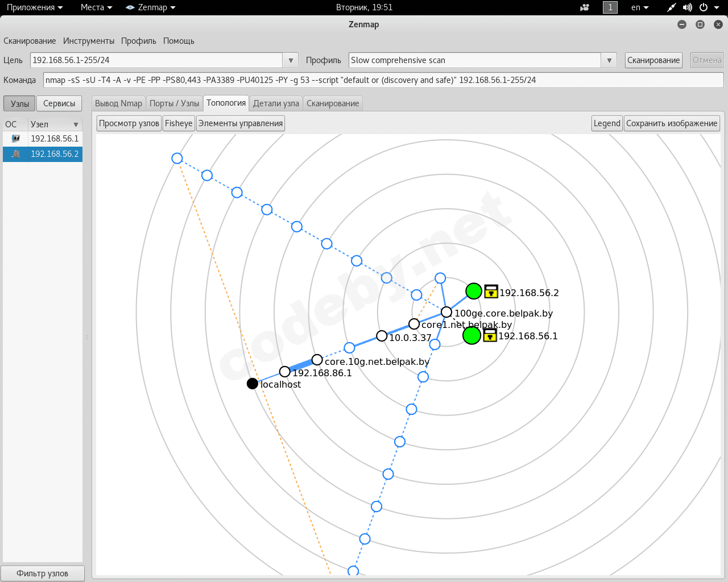Screen dimensions: 728x582
Task: Open the Фильтр узлов host filter
Action: (43, 573)
